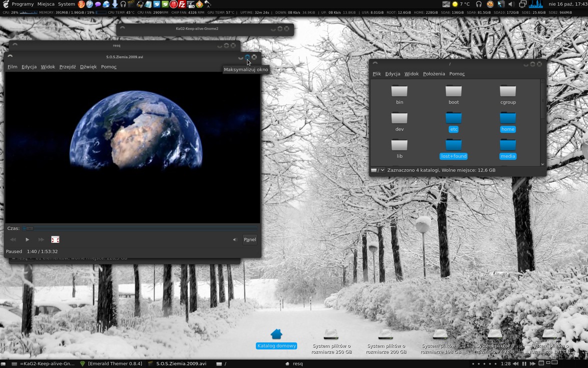Click the Paused 1:40 / 1:53:32 status text
The width and height of the screenshot is (588, 368).
click(32, 251)
